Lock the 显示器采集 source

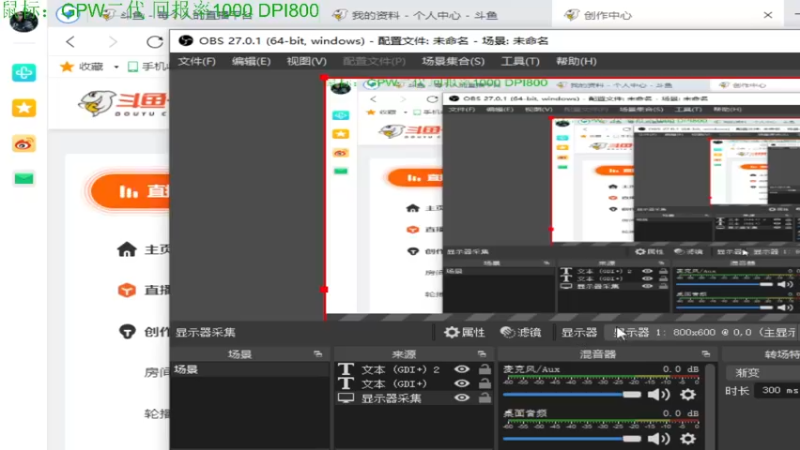tap(485, 398)
